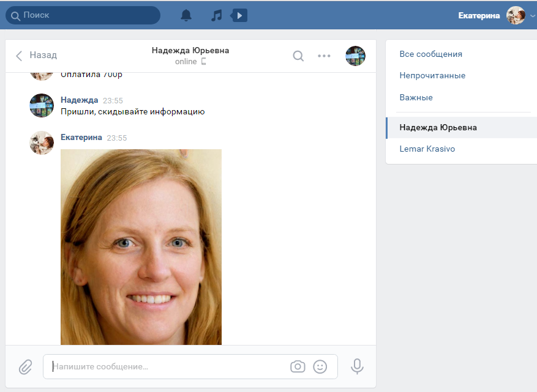This screenshot has width=537, height=392.
Task: Focus the Напишите сообщение input box
Action: point(165,367)
